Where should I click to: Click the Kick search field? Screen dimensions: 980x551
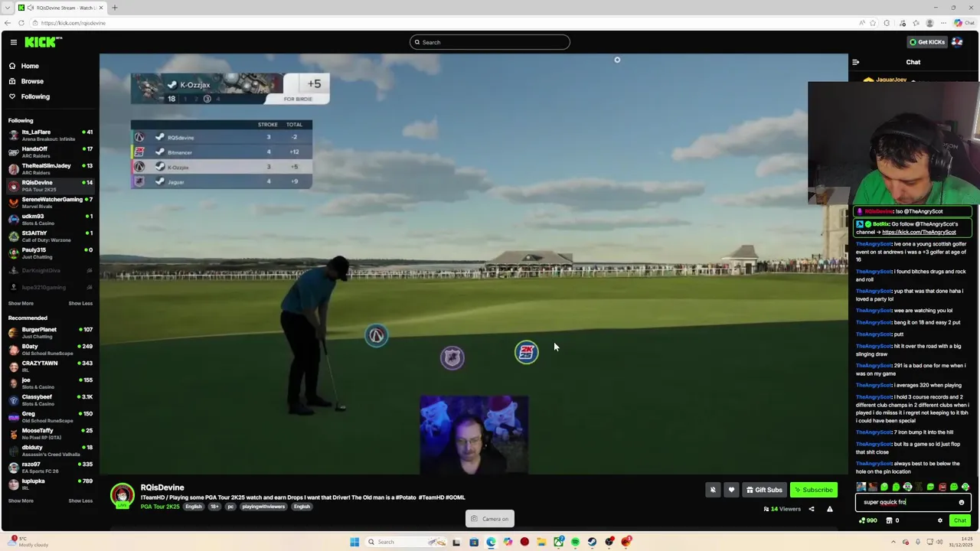coord(490,42)
